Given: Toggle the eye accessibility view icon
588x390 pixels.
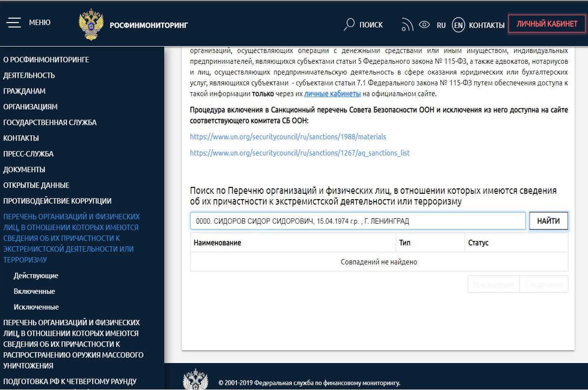Looking at the screenshot, I should click(x=424, y=25).
